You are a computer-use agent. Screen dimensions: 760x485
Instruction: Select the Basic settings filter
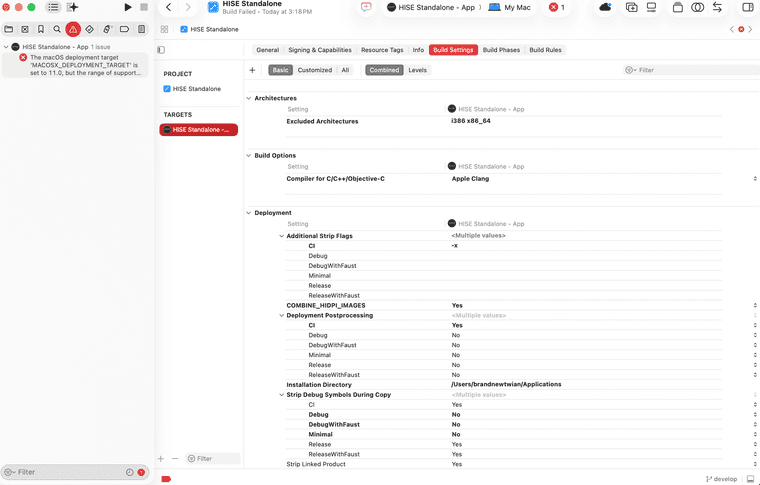coord(280,70)
